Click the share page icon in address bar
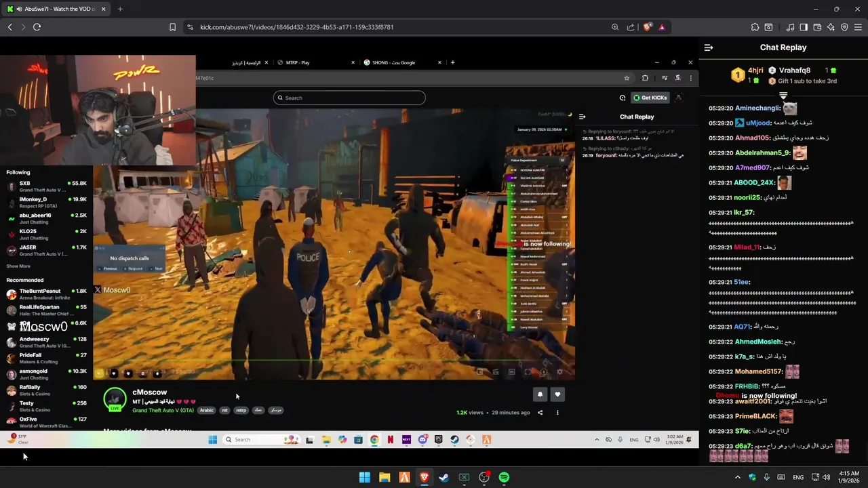Screen dimensions: 868x488 pos(631,27)
